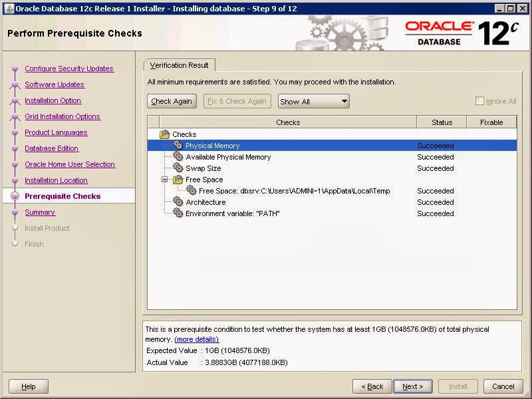Click the Checks column header
532x399 pixels.
coord(288,122)
